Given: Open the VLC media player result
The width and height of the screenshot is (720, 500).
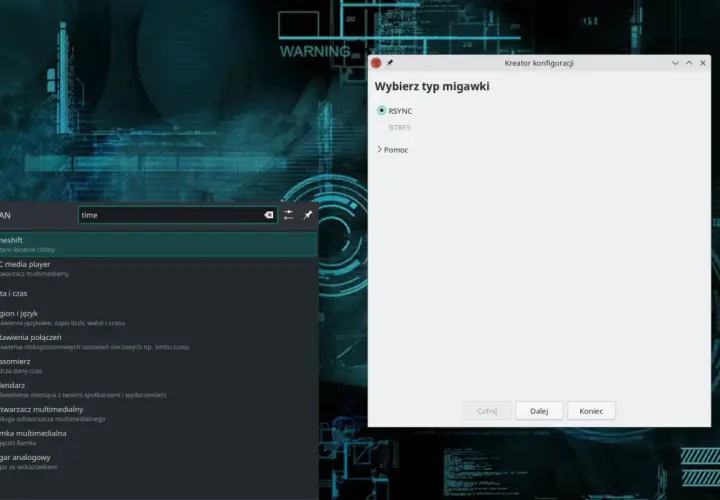Looking at the screenshot, I should point(158,269).
